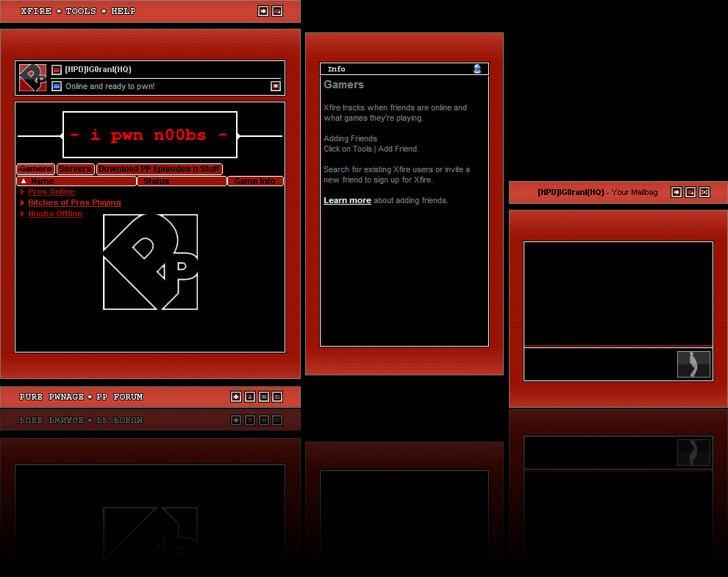This screenshot has width=728, height=577.
Task: Open the PP FORUM link in the bottom bar
Action: click(x=120, y=397)
